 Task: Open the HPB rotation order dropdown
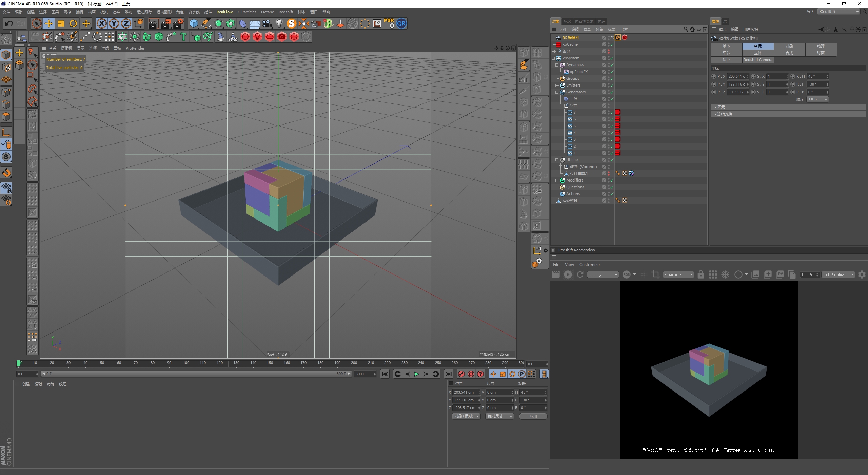point(817,99)
